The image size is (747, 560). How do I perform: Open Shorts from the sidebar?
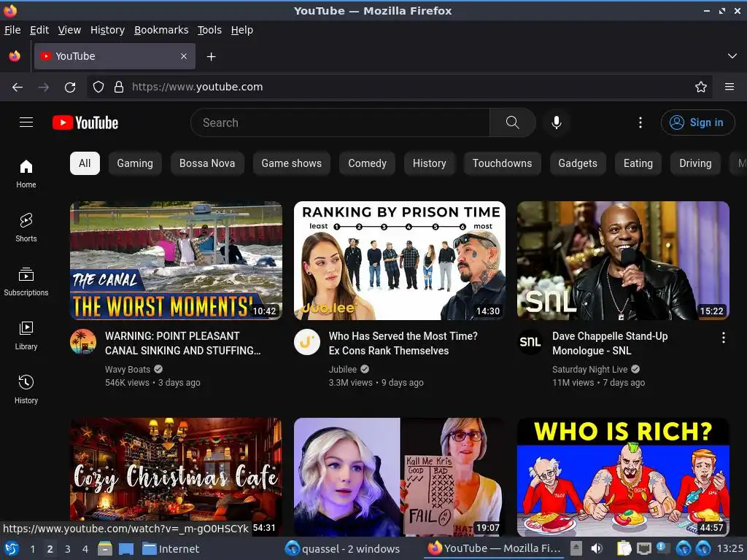[x=26, y=227]
